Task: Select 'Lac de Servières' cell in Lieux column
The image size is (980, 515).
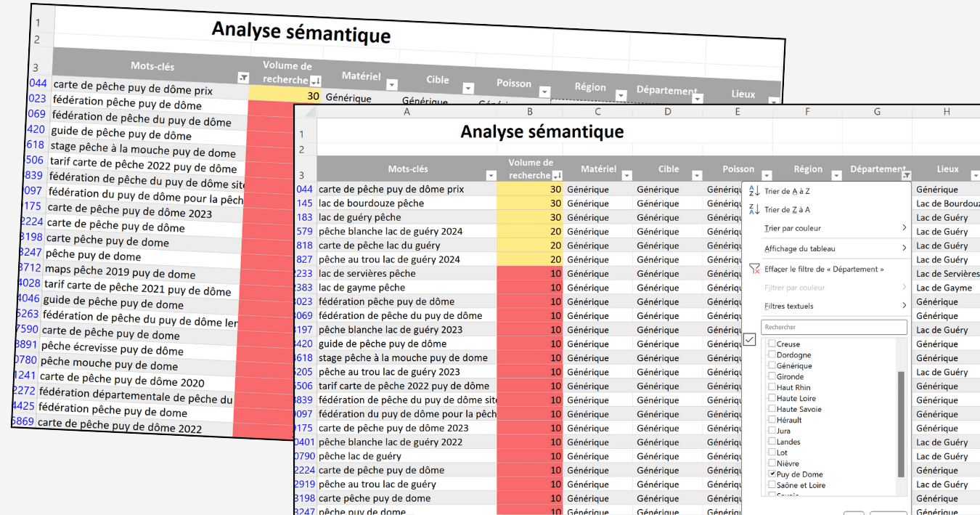Action: coord(947,273)
